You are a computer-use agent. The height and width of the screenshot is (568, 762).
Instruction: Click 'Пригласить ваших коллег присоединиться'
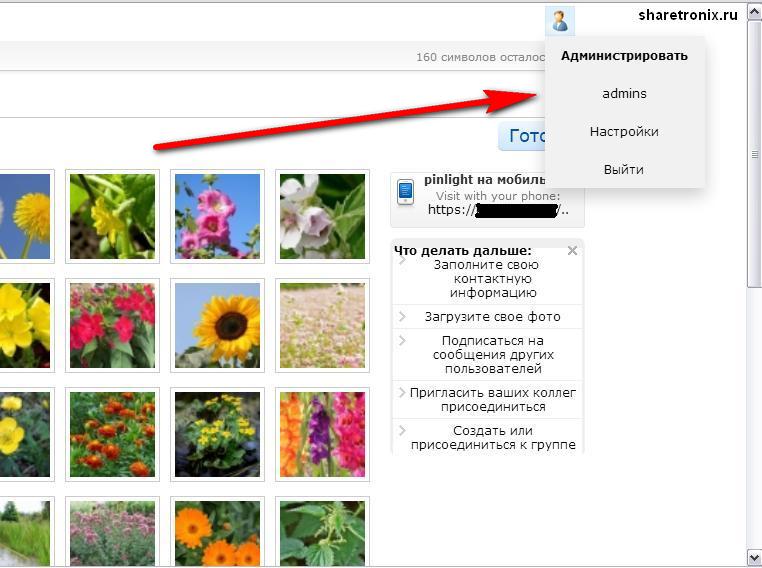click(493, 399)
